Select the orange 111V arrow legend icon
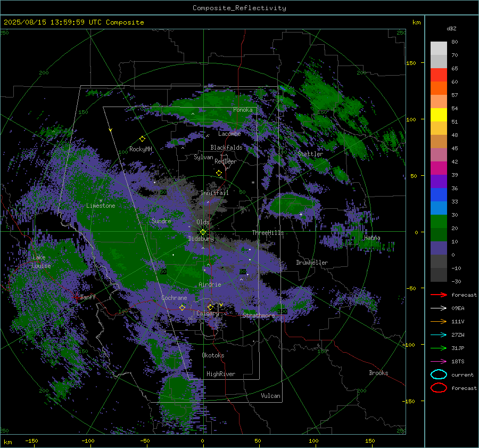This screenshot has width=479, height=448. click(x=439, y=321)
